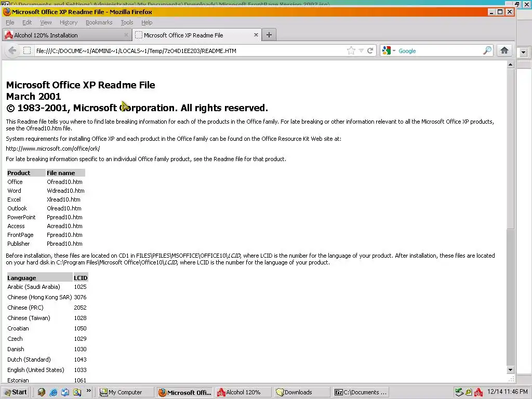The image size is (532, 399).
Task: Click in the Google search box
Action: tap(440, 51)
